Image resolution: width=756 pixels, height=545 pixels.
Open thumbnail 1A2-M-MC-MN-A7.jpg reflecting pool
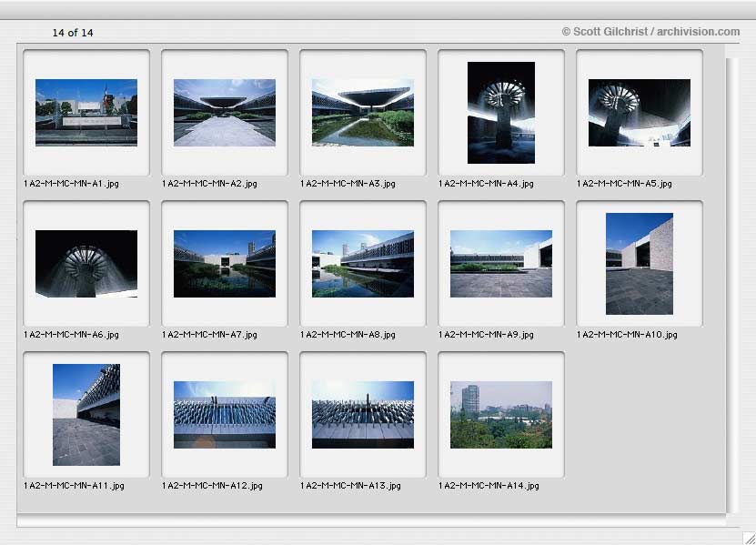click(x=225, y=263)
